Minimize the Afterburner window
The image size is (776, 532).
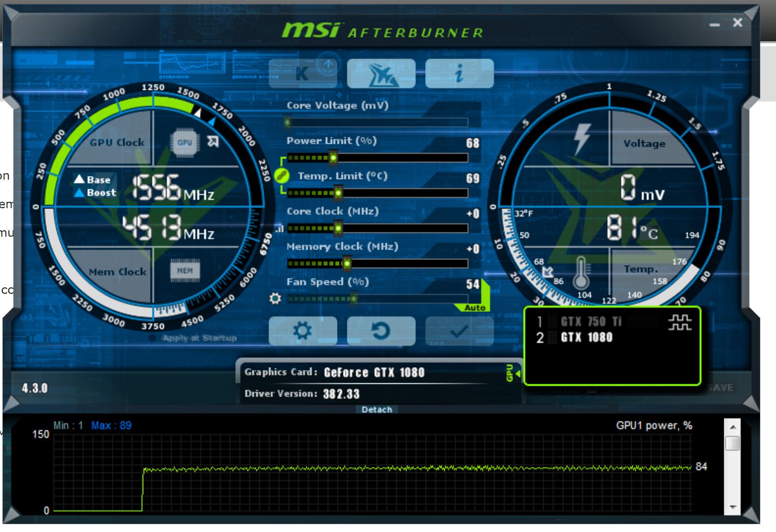pos(714,24)
